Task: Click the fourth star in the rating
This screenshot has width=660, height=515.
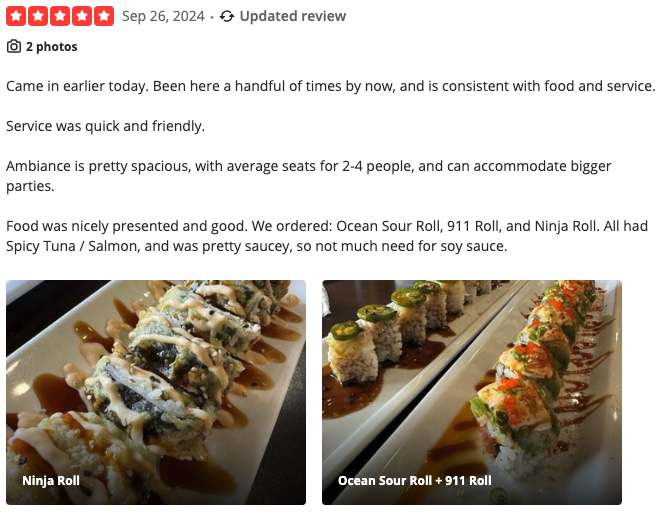Action: [82, 16]
